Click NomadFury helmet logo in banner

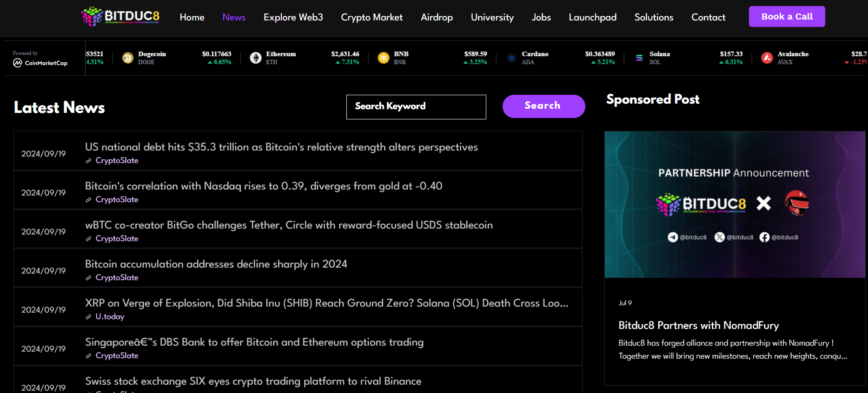pyautogui.click(x=797, y=203)
